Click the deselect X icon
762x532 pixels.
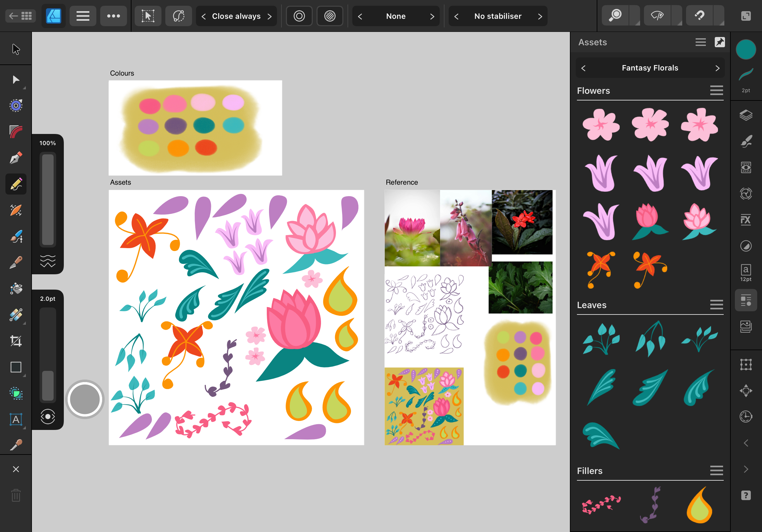point(16,469)
